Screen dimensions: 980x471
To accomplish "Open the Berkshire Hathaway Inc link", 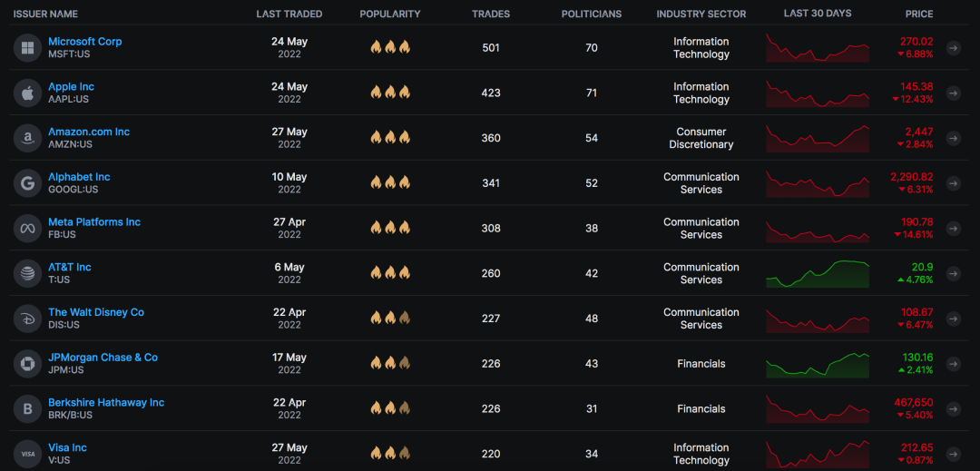I will 106,402.
